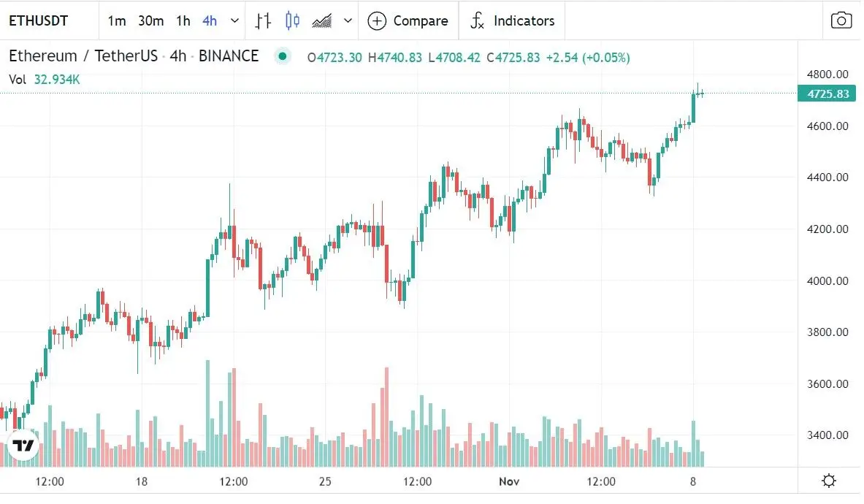864x504 pixels.
Task: Select the area chart style icon
Action: 321,20
